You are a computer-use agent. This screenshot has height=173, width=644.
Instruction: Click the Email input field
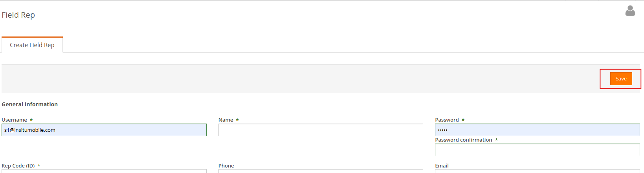point(537,171)
